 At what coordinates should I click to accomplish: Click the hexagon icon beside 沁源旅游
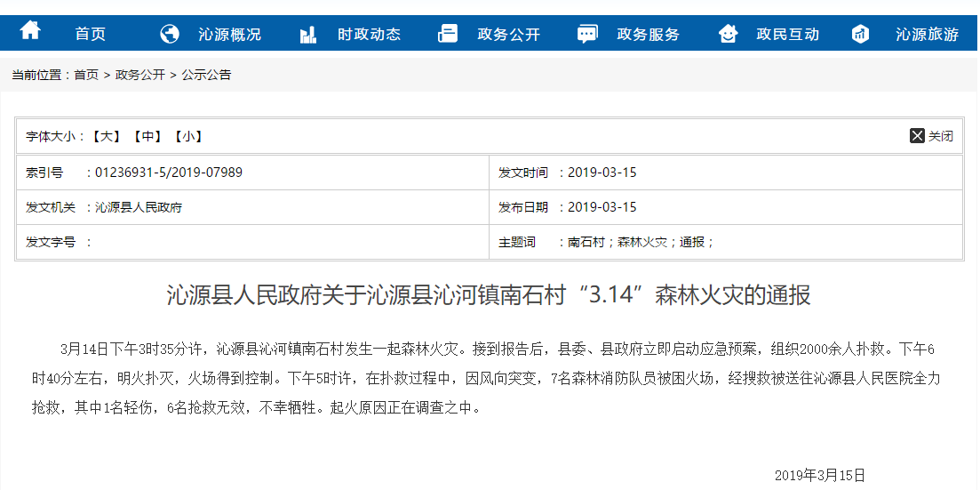pyautogui.click(x=861, y=33)
